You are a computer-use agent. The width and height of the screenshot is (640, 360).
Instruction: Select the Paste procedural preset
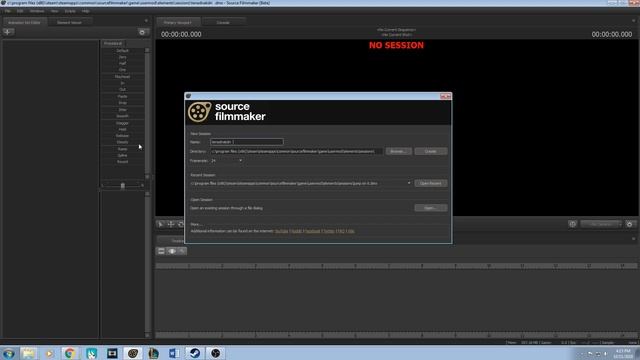point(122,96)
